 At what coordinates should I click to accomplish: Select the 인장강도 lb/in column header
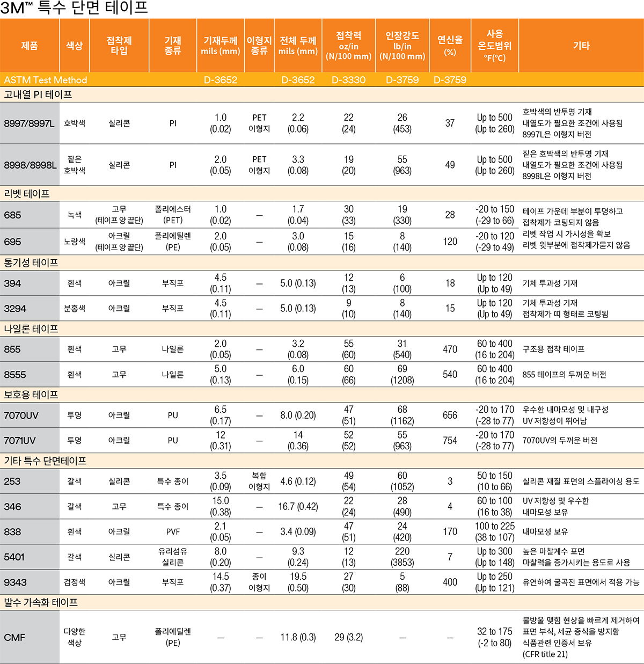[x=402, y=46]
